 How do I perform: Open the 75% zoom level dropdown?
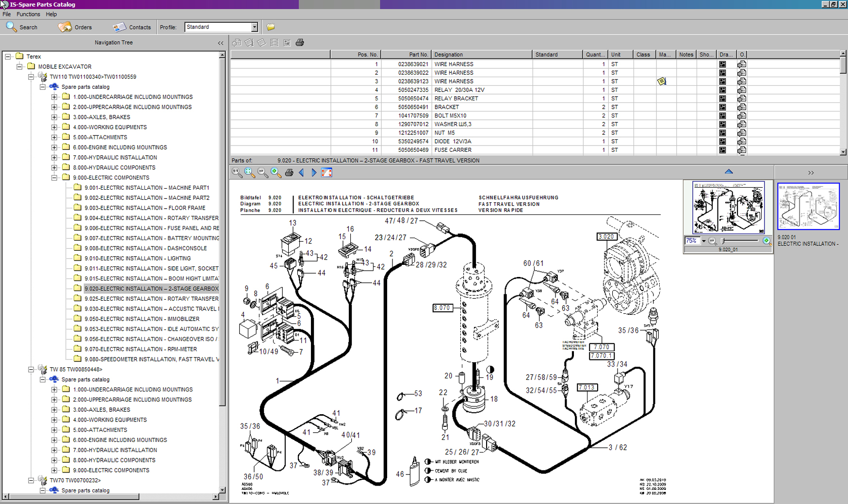pyautogui.click(x=703, y=241)
